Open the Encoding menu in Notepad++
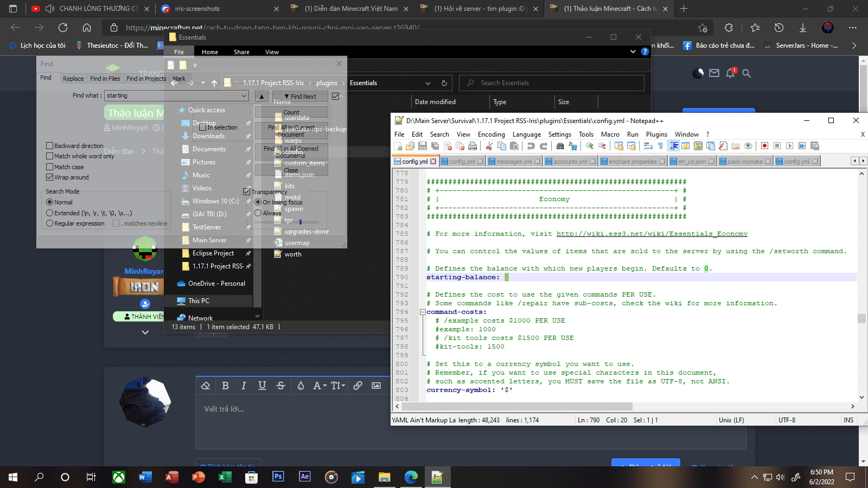The width and height of the screenshot is (868, 488). pos(491,134)
